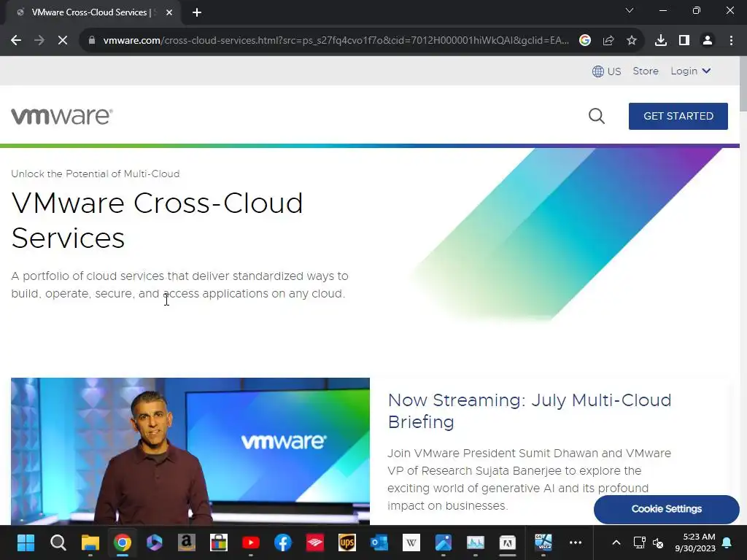This screenshot has height=560, width=747.
Task: Open the Windows Start menu
Action: click(26, 542)
